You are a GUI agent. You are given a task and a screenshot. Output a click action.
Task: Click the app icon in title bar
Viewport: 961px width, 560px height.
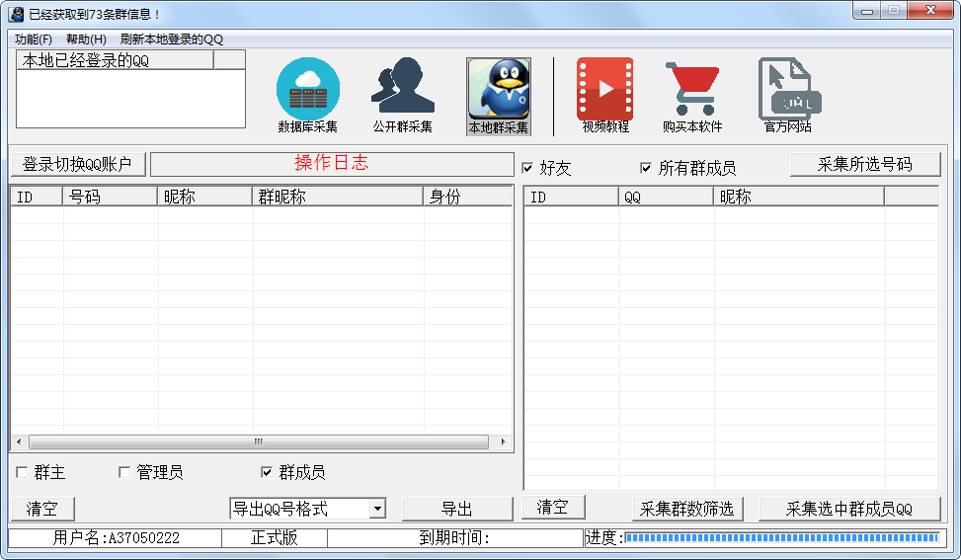(x=16, y=14)
